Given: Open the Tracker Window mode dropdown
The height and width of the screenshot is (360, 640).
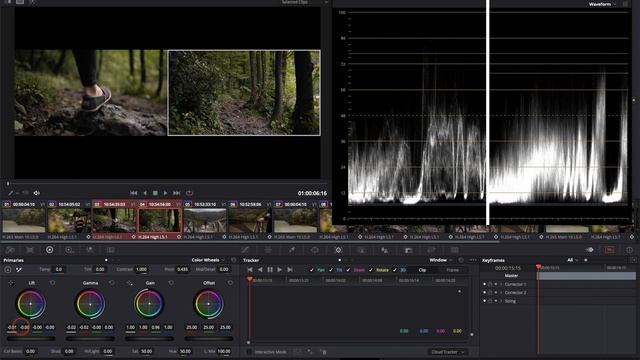Looking at the screenshot, I should tap(441, 260).
